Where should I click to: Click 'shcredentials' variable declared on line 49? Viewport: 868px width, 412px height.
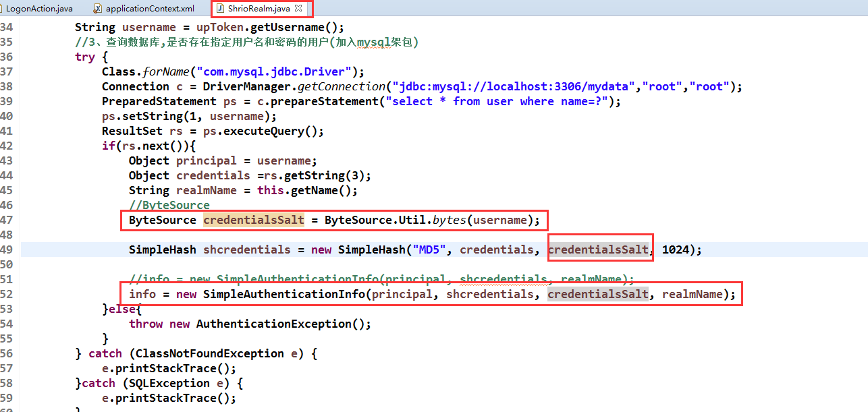247,249
